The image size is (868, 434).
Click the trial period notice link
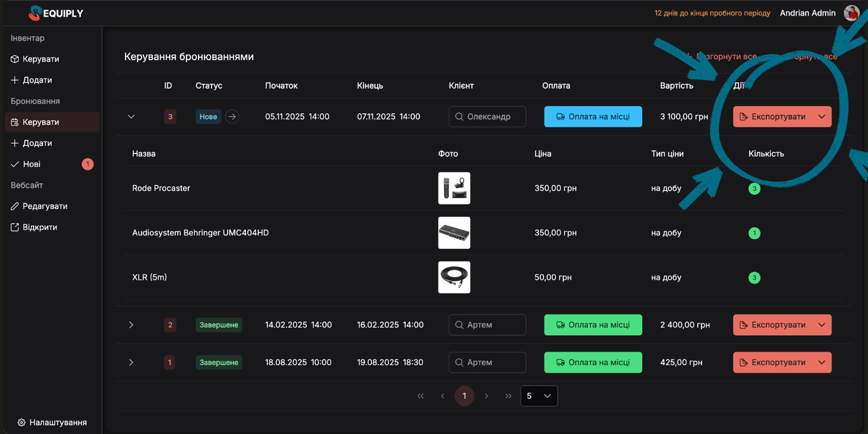[712, 13]
